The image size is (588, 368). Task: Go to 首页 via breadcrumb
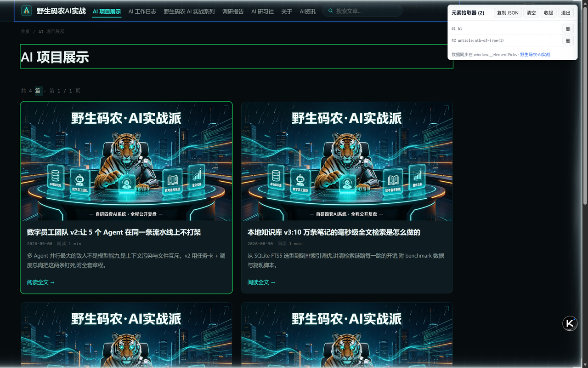click(25, 32)
